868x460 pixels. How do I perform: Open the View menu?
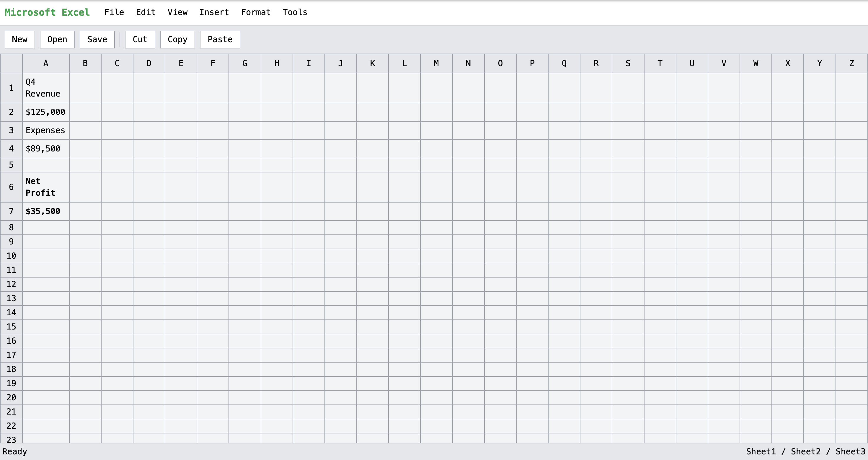coord(177,12)
